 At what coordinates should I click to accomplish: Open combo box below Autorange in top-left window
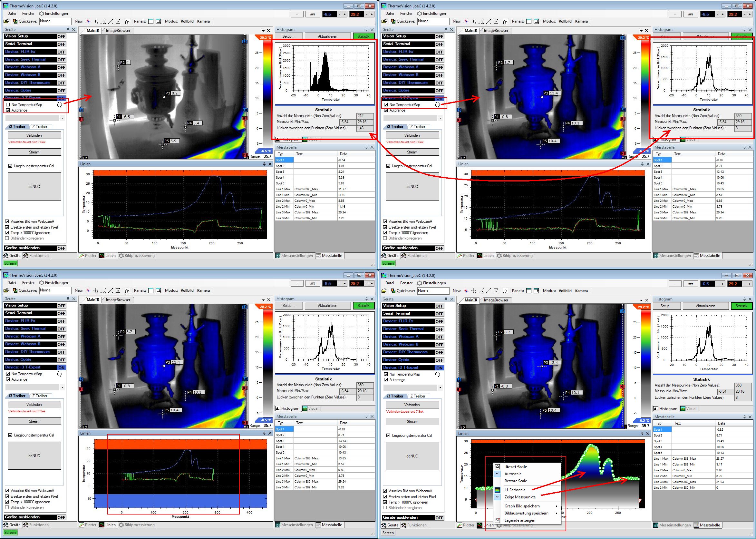62,118
